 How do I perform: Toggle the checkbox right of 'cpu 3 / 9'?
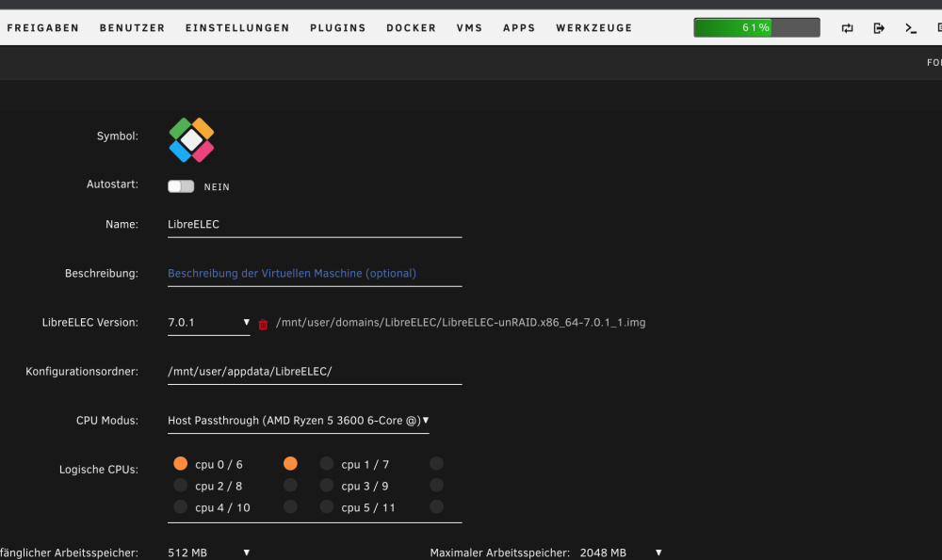pyautogui.click(x=437, y=485)
